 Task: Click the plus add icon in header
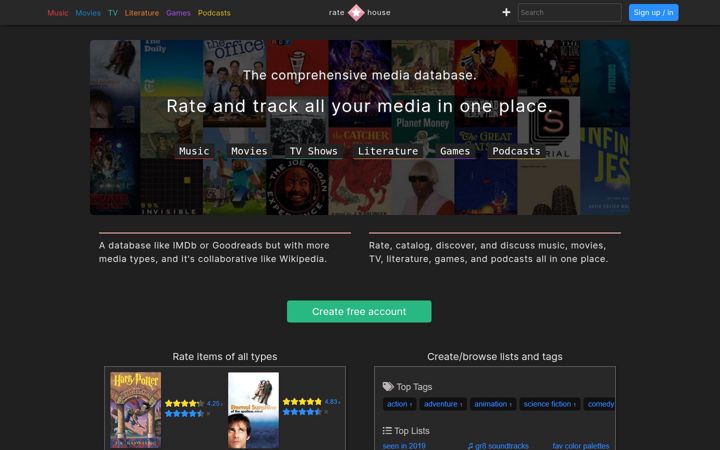(506, 12)
